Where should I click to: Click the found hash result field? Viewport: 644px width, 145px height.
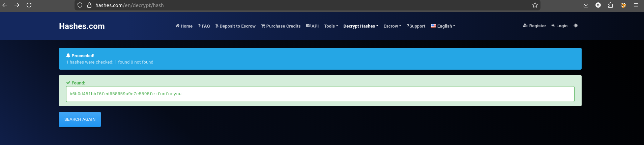(x=320, y=94)
